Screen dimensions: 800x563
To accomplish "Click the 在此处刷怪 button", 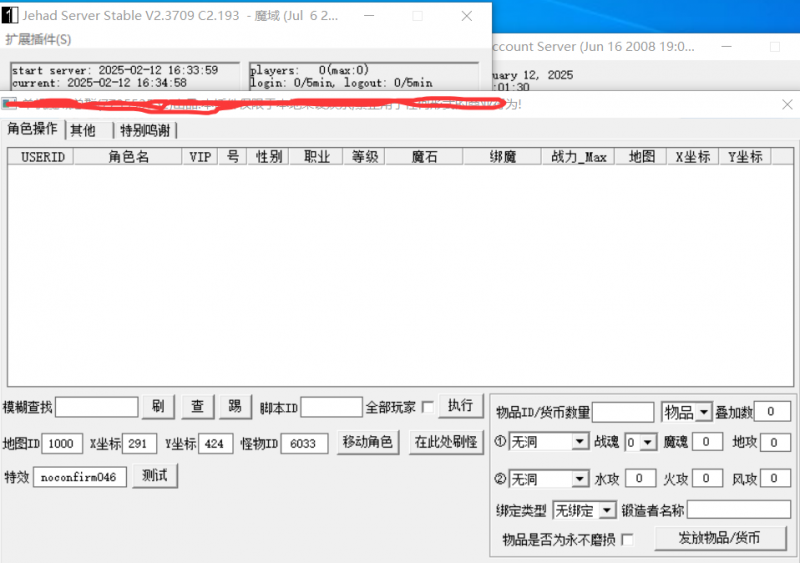I will point(446,442).
